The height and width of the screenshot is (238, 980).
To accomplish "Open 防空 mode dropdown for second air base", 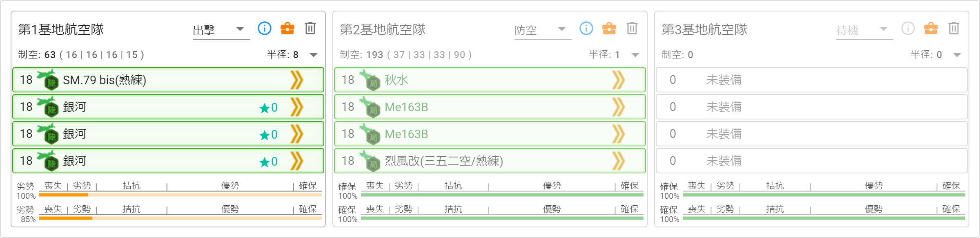I will coord(543,29).
